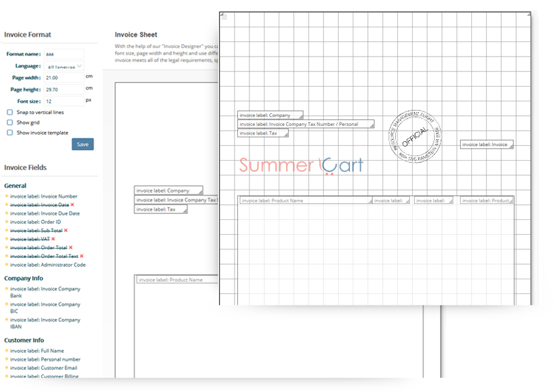Click the Font size input
The width and height of the screenshot is (554, 392).
click(64, 101)
